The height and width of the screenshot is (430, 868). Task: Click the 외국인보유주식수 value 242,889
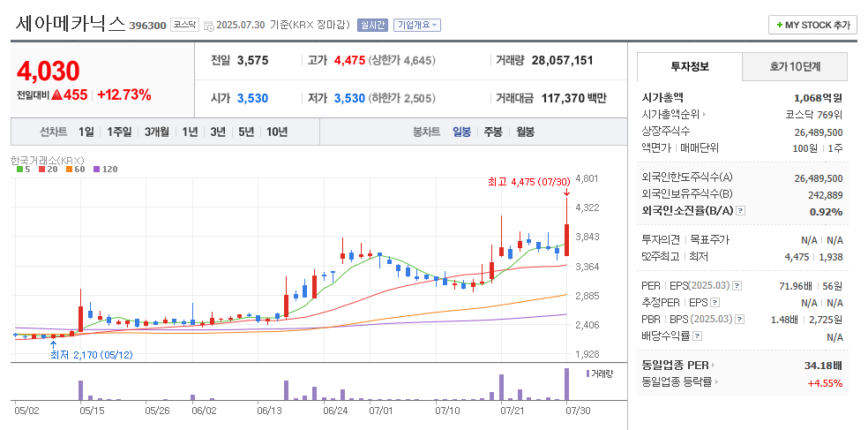pos(826,194)
